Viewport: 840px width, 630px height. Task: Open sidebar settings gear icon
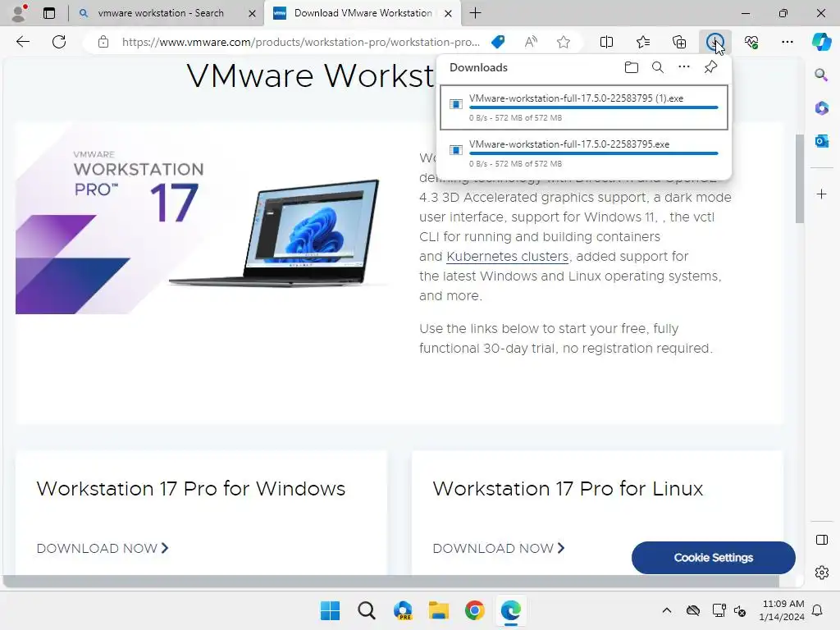821,573
